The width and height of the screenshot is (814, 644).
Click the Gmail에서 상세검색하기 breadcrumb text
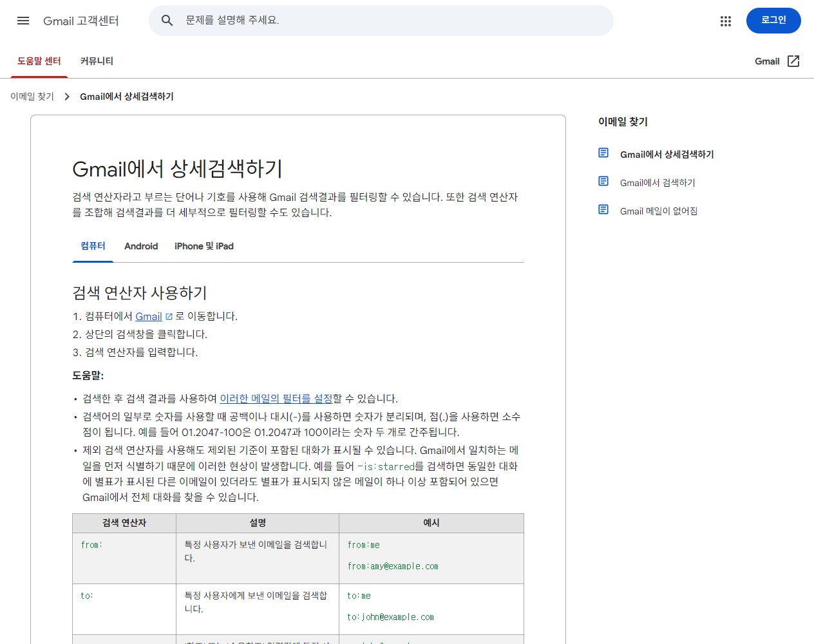(x=127, y=97)
